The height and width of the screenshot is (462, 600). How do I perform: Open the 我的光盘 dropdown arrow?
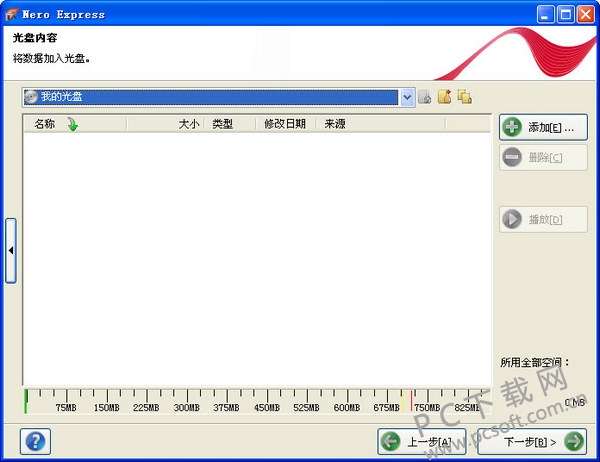click(x=408, y=97)
